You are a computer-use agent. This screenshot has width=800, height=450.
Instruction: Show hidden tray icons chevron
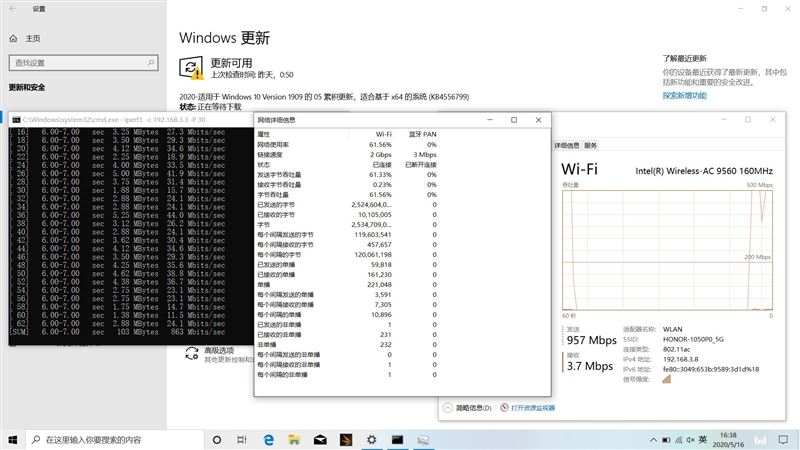point(653,440)
